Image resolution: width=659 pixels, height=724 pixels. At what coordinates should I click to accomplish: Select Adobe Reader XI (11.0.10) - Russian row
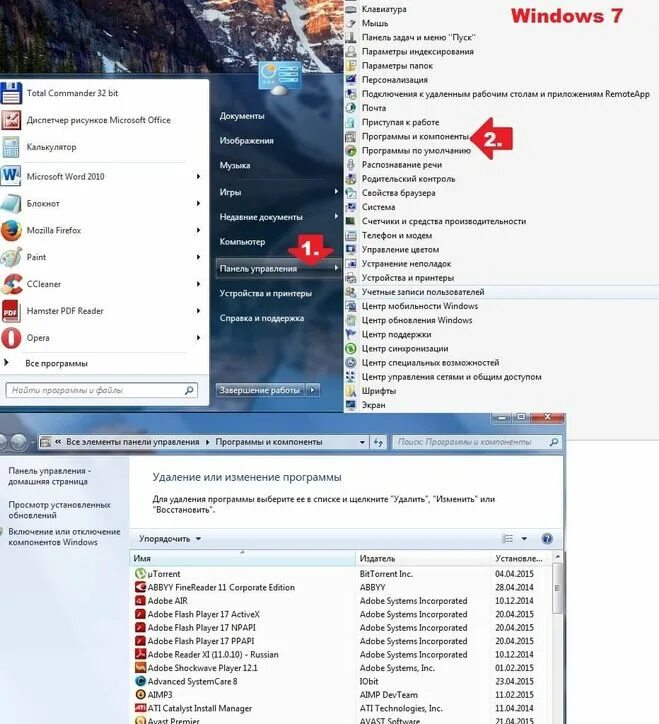(x=342, y=655)
